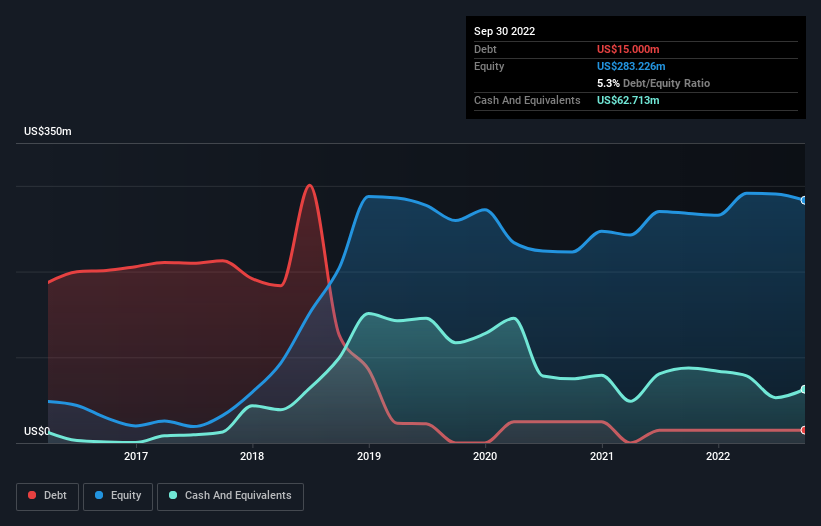Click the Sep 30 2022 tooltip date
Image resolution: width=821 pixels, height=526 pixels.
tap(504, 31)
